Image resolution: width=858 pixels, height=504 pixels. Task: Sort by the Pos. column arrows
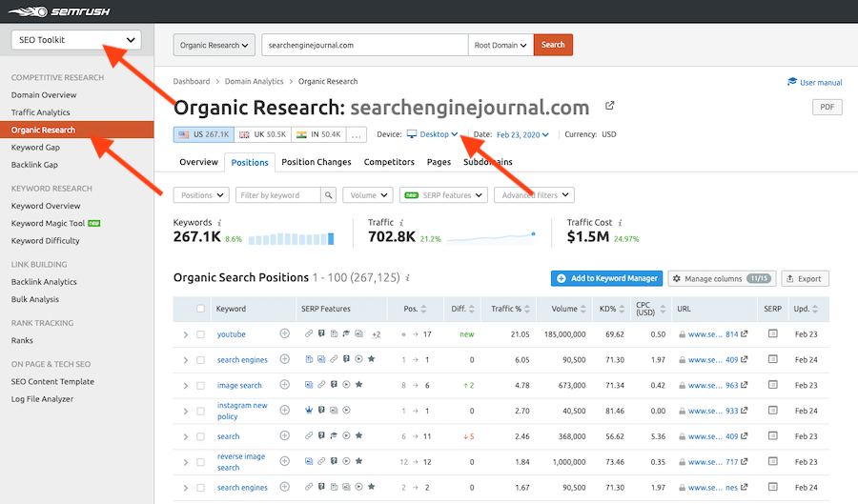tap(423, 309)
